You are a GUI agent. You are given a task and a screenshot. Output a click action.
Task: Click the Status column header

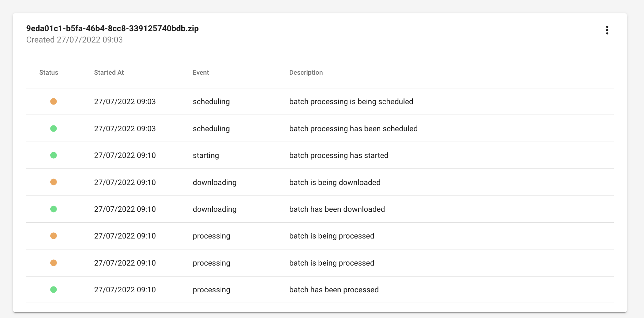[49, 73]
